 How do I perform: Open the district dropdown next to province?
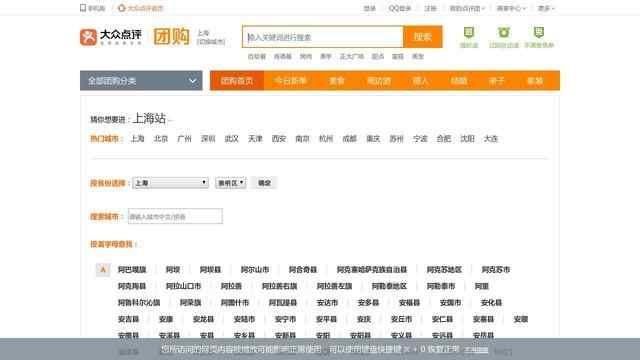point(231,183)
